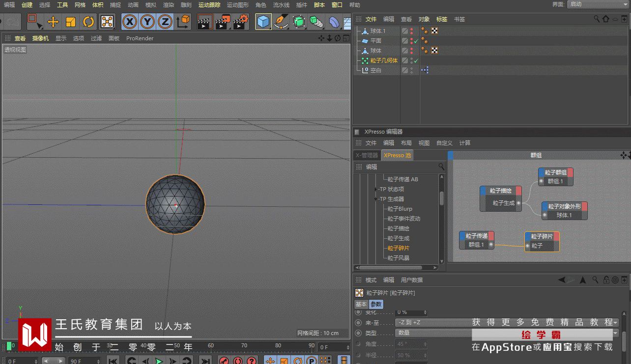This screenshot has height=364, width=631.
Task: Add a cube primitive object
Action: [x=263, y=22]
